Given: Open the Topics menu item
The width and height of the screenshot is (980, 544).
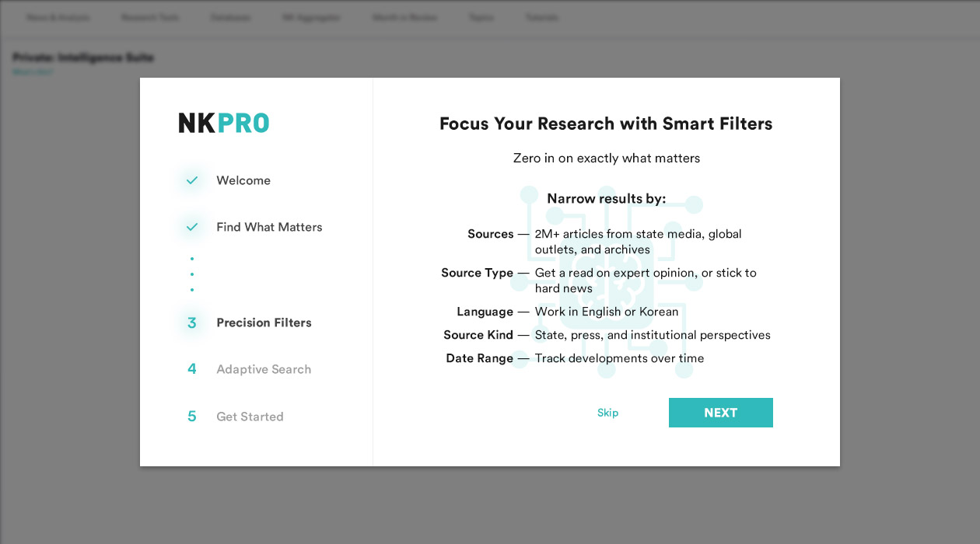Looking at the screenshot, I should point(481,17).
